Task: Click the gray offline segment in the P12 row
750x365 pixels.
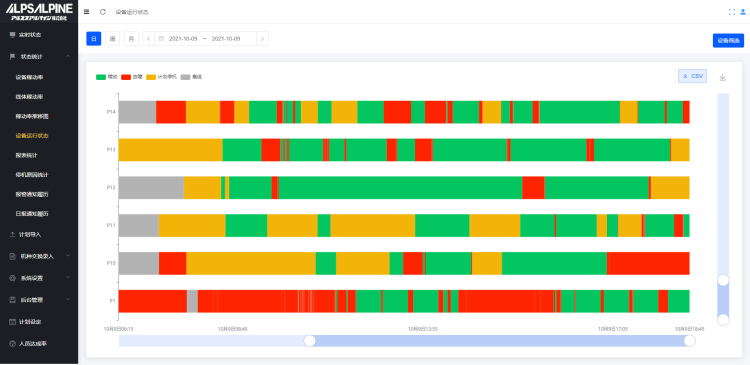Action: tap(151, 188)
